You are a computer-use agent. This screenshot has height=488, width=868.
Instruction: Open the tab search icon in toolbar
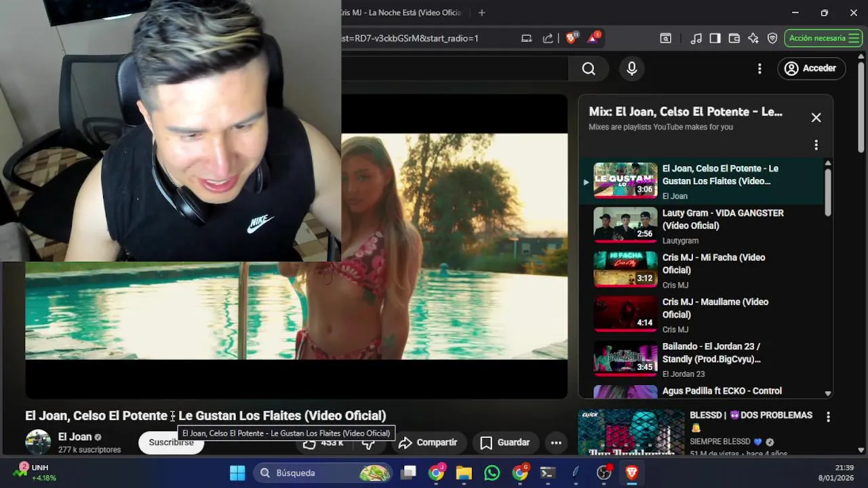(666, 39)
